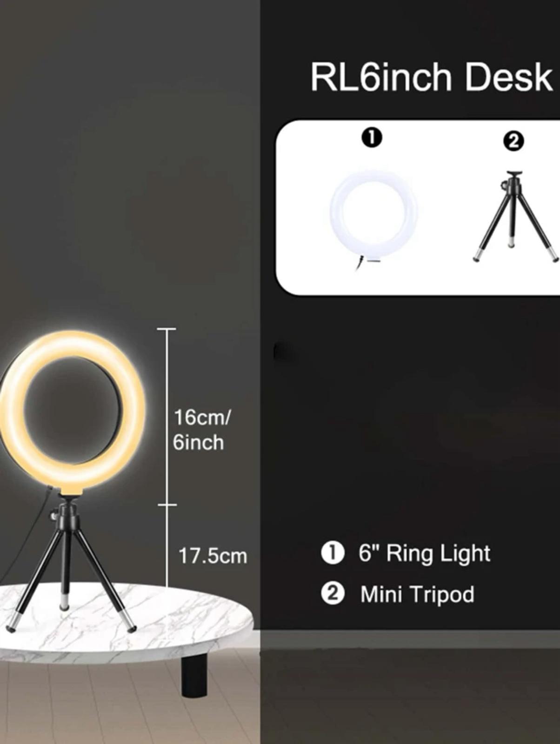Click the RL6inch Desk heading
The width and height of the screenshot is (560, 744).
point(431,77)
